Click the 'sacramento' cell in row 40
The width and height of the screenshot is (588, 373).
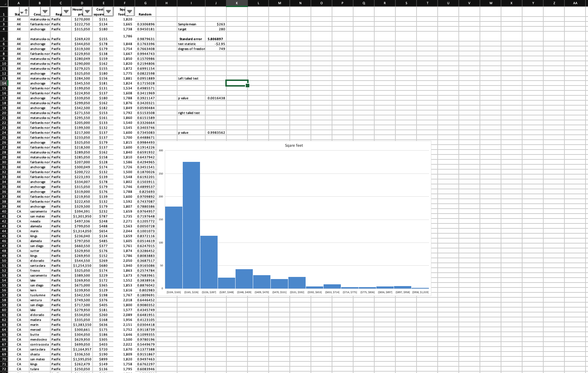click(40, 211)
